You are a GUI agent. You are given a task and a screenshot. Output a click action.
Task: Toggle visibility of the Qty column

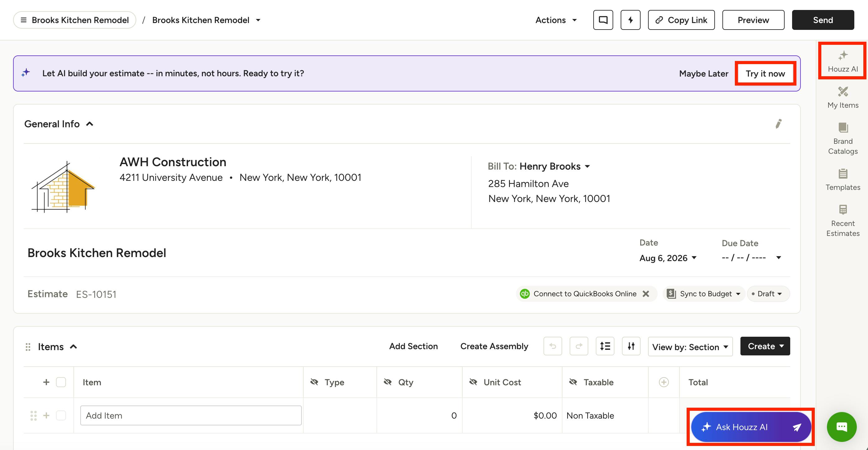(x=388, y=382)
